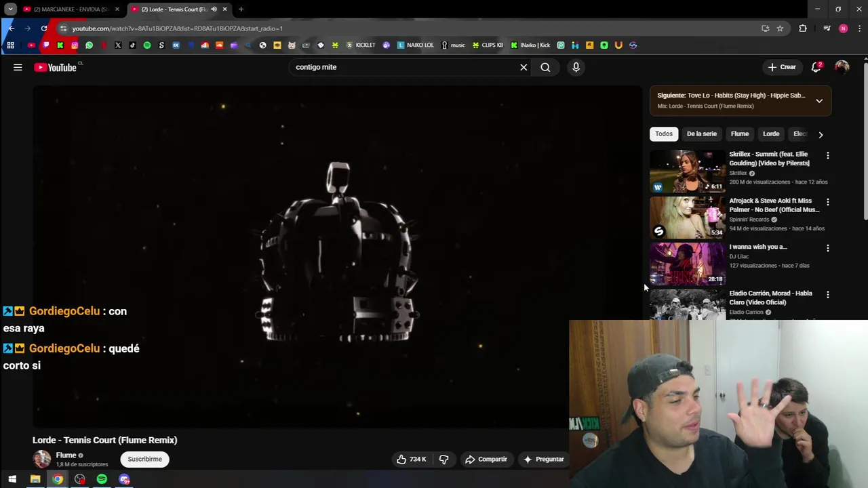Like the video showing 734 K
Screen dimensions: 868x488
412,459
